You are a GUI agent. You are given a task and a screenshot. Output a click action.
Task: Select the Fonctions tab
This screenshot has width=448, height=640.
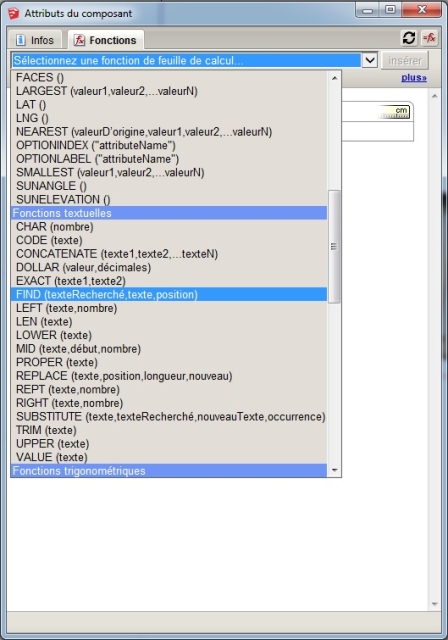point(106,40)
